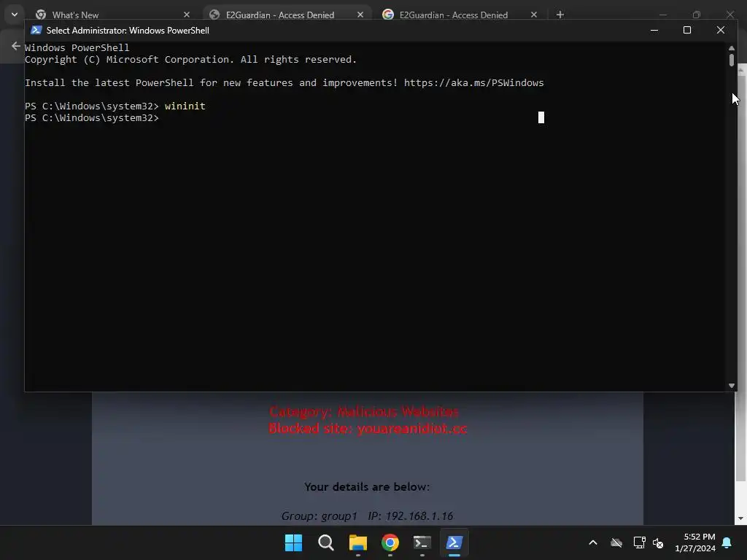Click the PowerShell scrollbar thumb
This screenshot has width=747, height=560.
coord(731,60)
